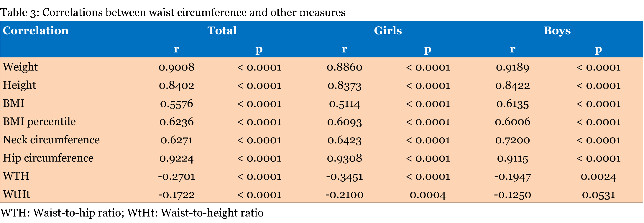The height and width of the screenshot is (223, 644).
Task: Select the Boys WtHt p-value 0.0531
Action: 598,195
